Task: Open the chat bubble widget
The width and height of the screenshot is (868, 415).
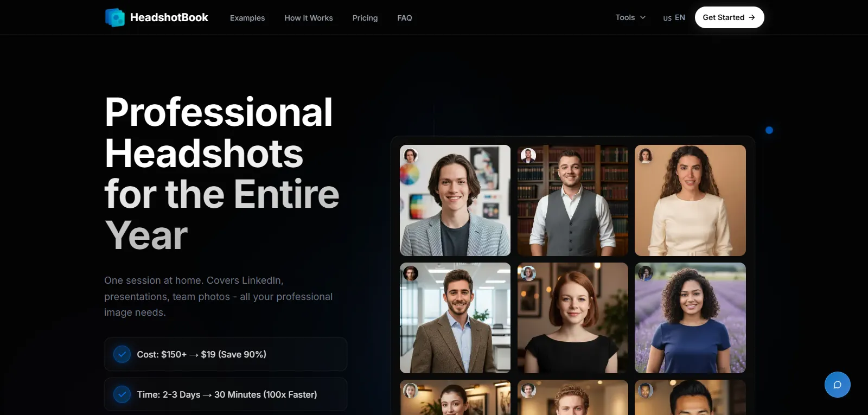Action: (x=837, y=385)
